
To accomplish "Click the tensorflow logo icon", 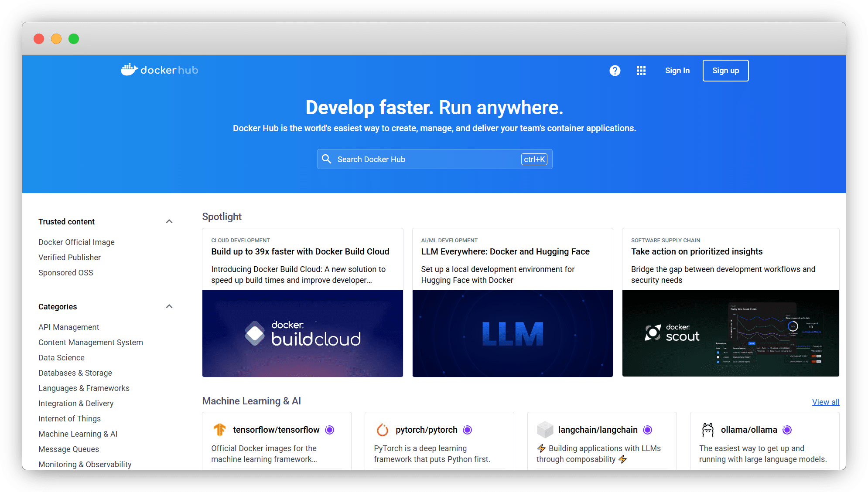I will click(x=220, y=430).
